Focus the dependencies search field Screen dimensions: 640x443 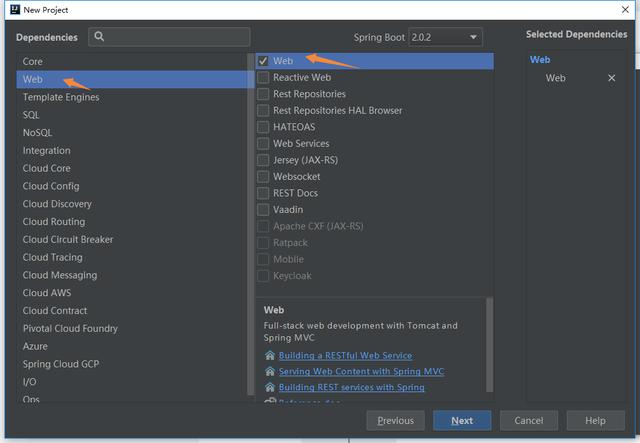coord(169,37)
